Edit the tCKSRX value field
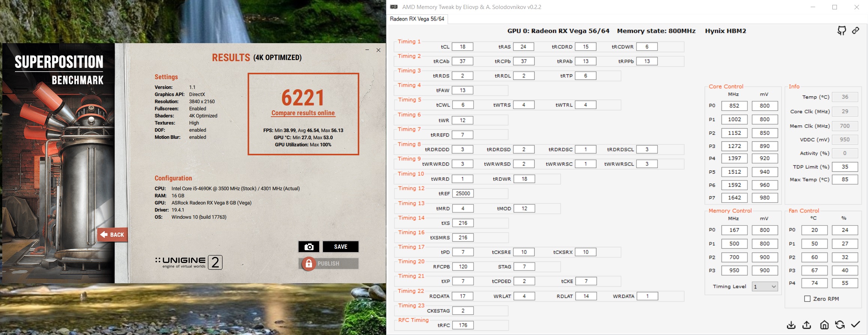 click(586, 252)
